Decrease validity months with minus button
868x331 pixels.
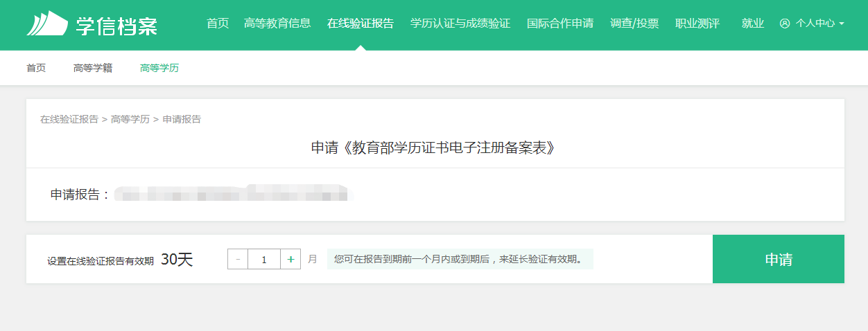[x=238, y=259]
